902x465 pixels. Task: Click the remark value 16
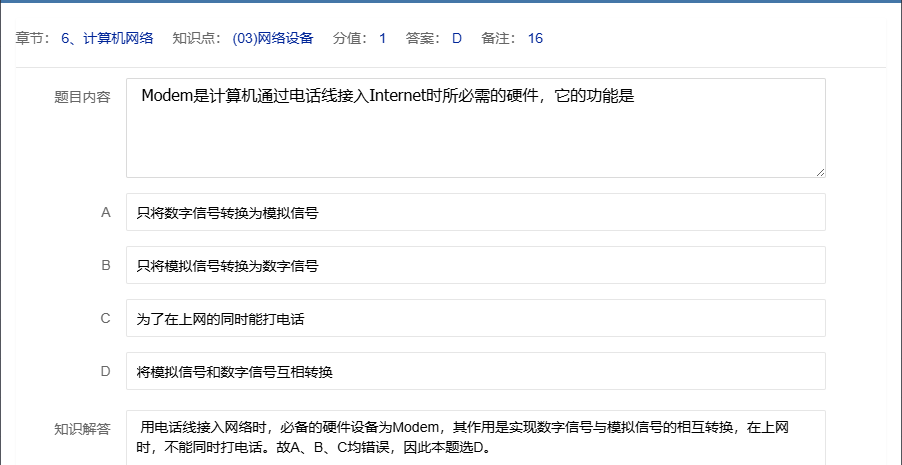pyautogui.click(x=535, y=38)
